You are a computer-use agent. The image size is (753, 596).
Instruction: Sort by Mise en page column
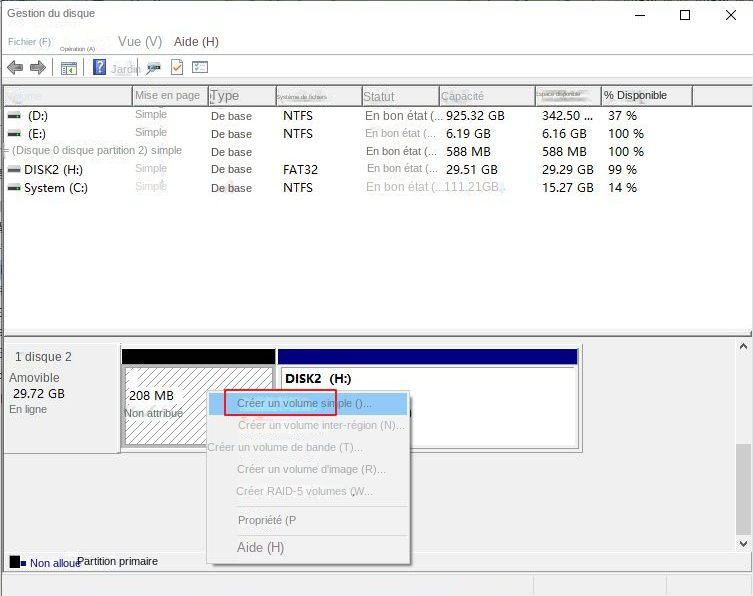pyautogui.click(x=170, y=96)
